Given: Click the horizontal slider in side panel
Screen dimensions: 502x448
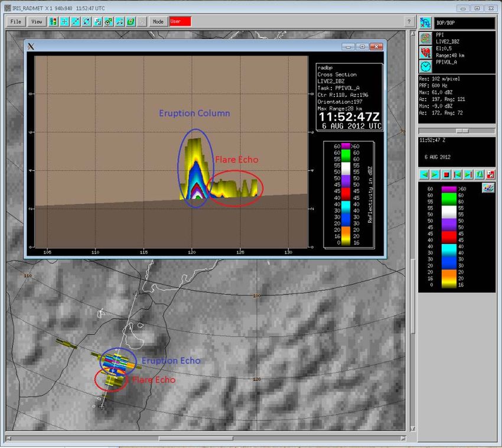Looking at the screenshot, I should click(463, 131).
